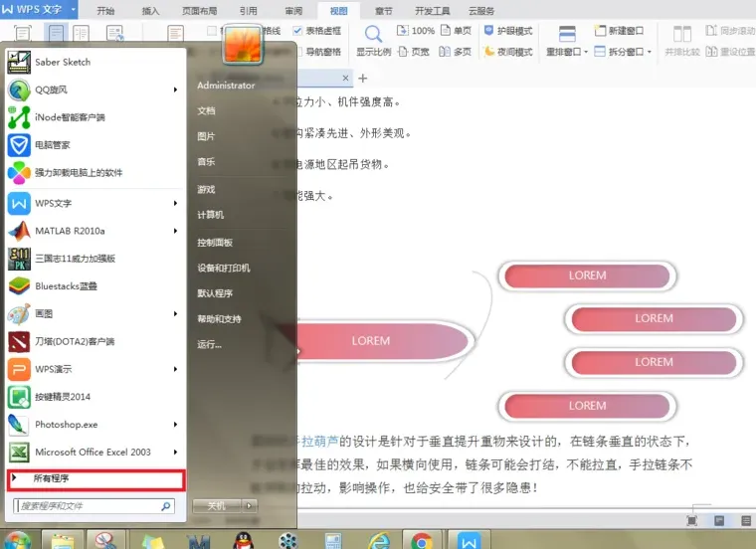The height and width of the screenshot is (549, 756).
Task: Open the 开始 ribbon tab
Action: [x=105, y=11]
